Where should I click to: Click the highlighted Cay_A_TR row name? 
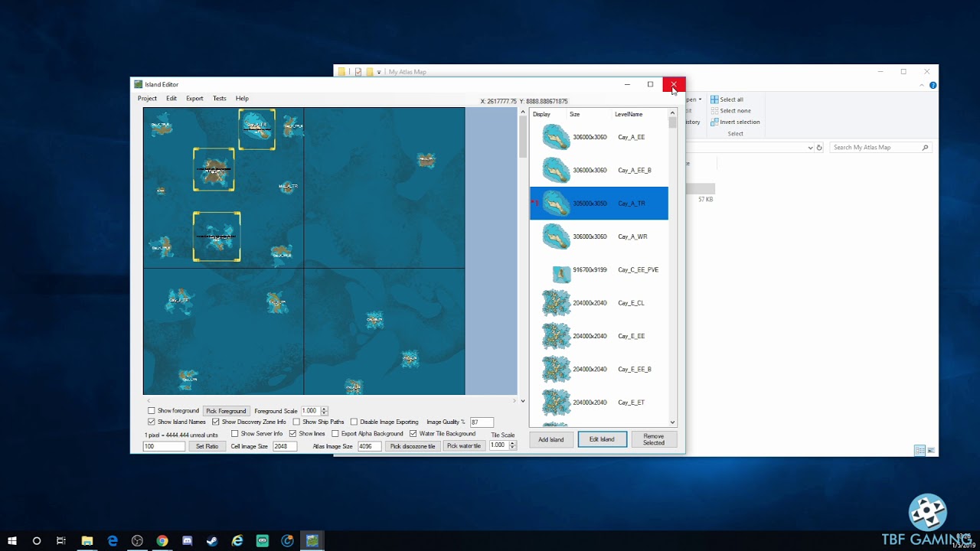click(x=632, y=204)
